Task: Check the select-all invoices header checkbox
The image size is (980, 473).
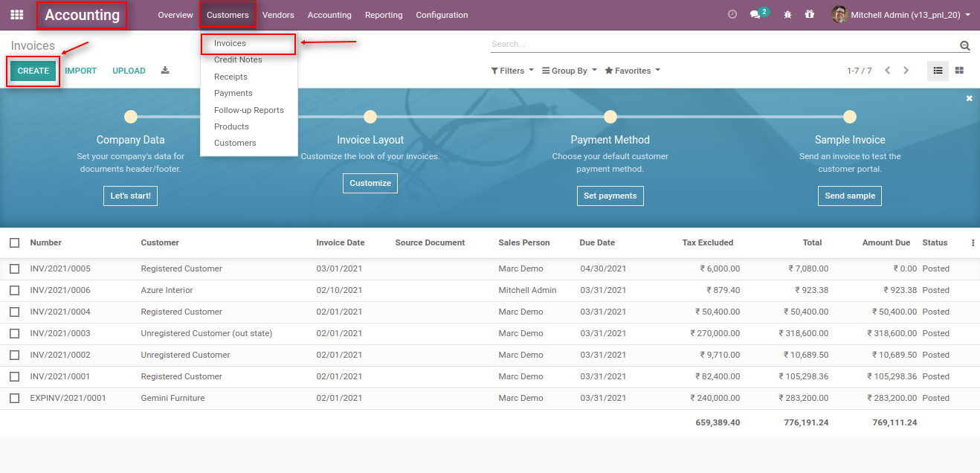Action: [x=14, y=242]
